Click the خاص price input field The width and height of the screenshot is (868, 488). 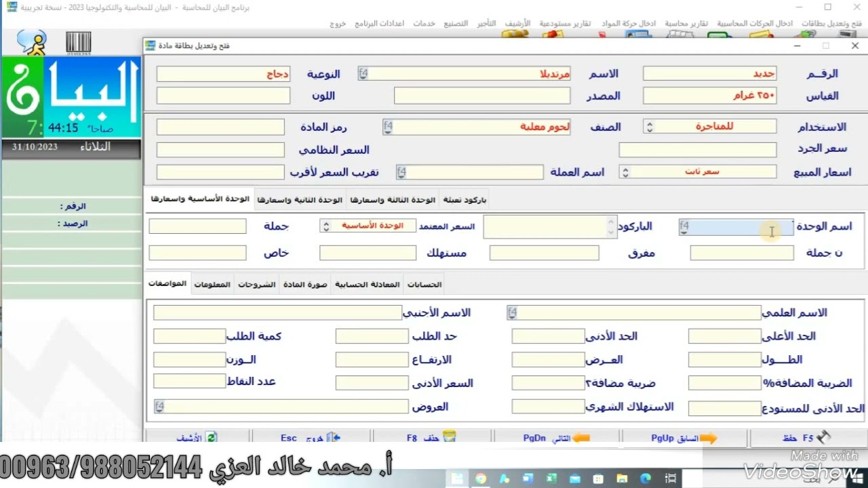[x=197, y=253]
